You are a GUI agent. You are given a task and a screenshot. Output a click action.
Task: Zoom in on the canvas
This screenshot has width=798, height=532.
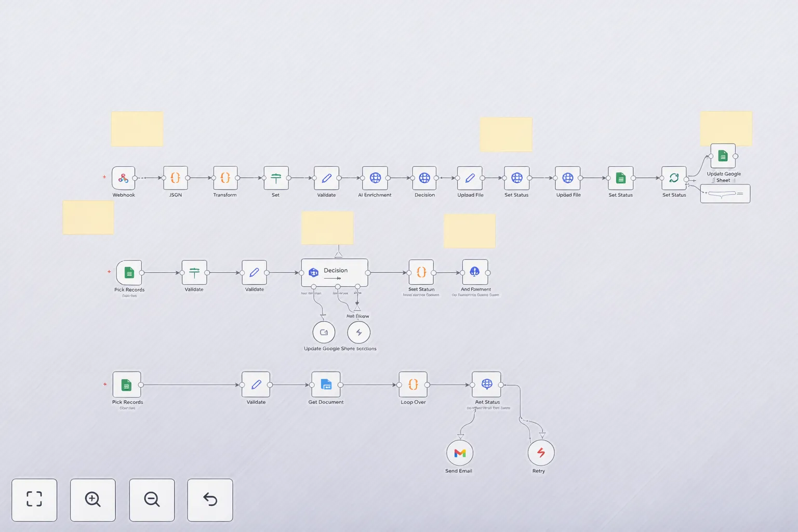[93, 500]
